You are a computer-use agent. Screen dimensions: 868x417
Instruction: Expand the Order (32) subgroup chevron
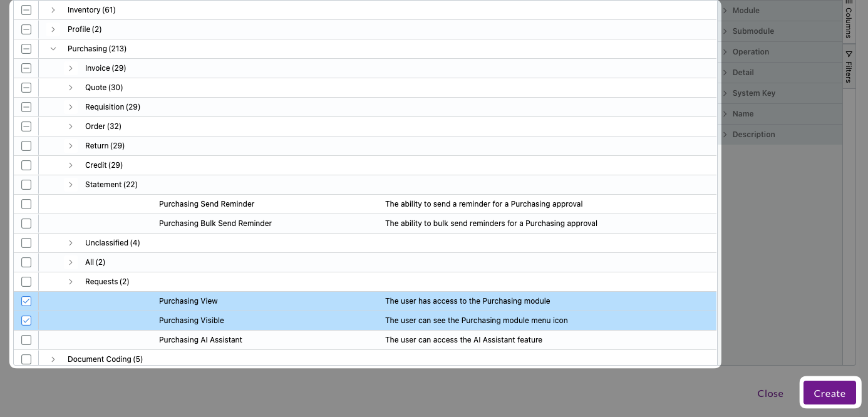(x=71, y=126)
